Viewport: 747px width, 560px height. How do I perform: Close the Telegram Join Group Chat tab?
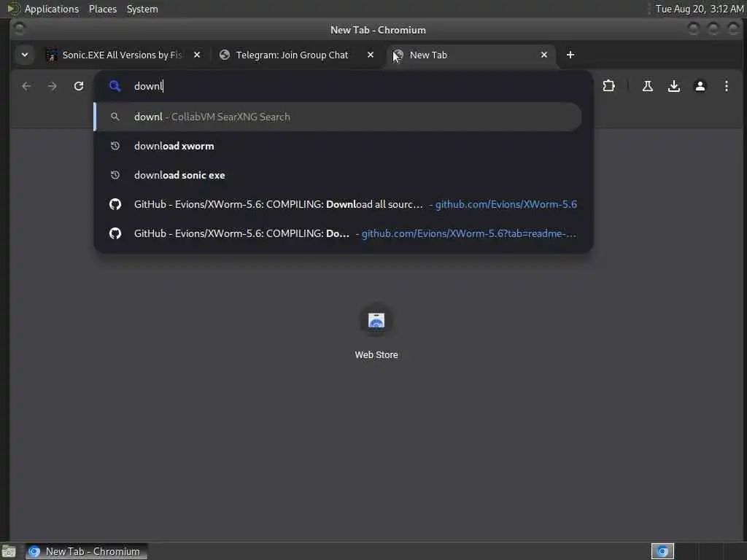pyautogui.click(x=370, y=55)
